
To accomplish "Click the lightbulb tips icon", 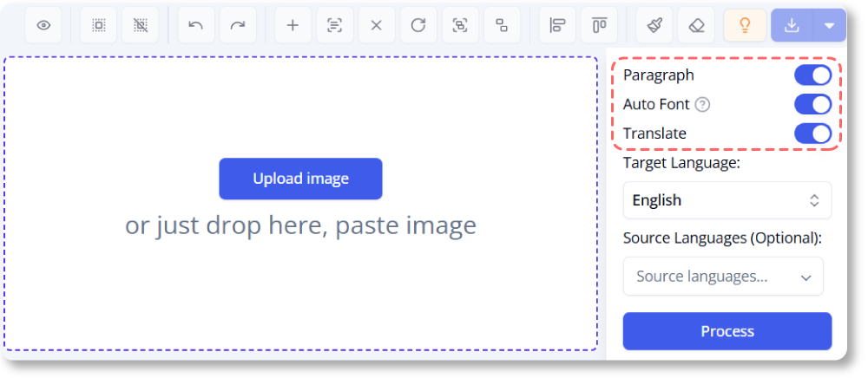I will [744, 25].
